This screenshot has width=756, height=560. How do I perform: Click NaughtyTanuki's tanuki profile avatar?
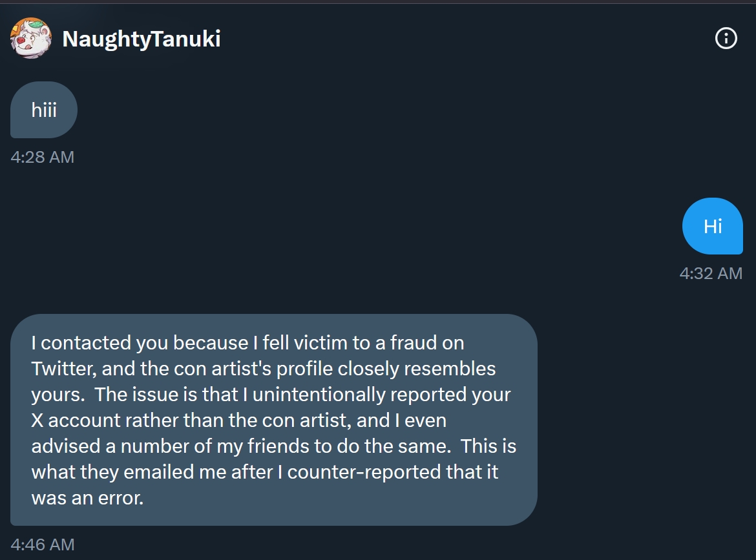31,39
